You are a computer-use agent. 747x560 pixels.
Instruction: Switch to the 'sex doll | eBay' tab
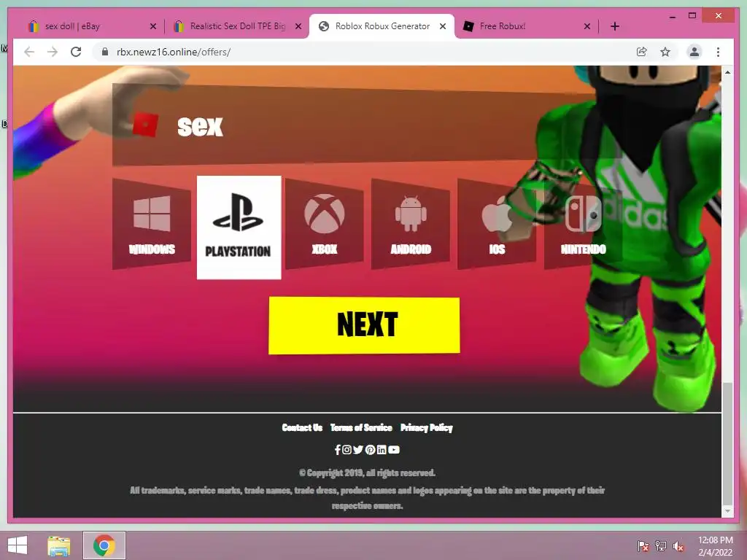91,26
